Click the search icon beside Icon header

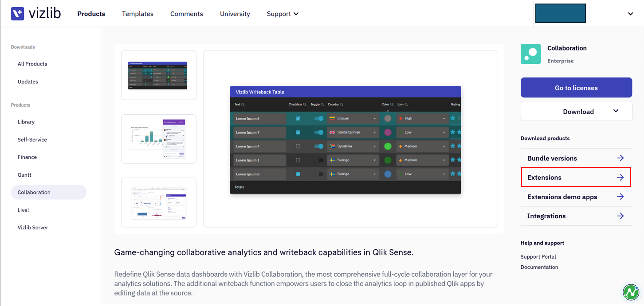pos(406,105)
